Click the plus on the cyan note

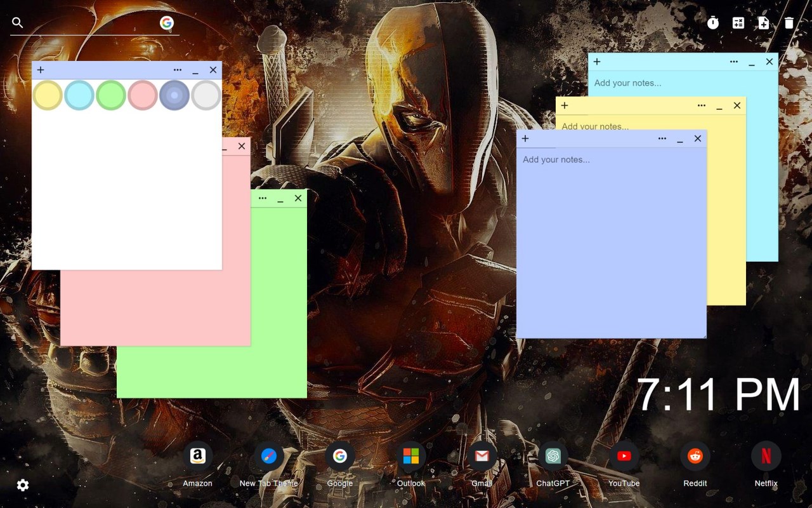click(597, 62)
